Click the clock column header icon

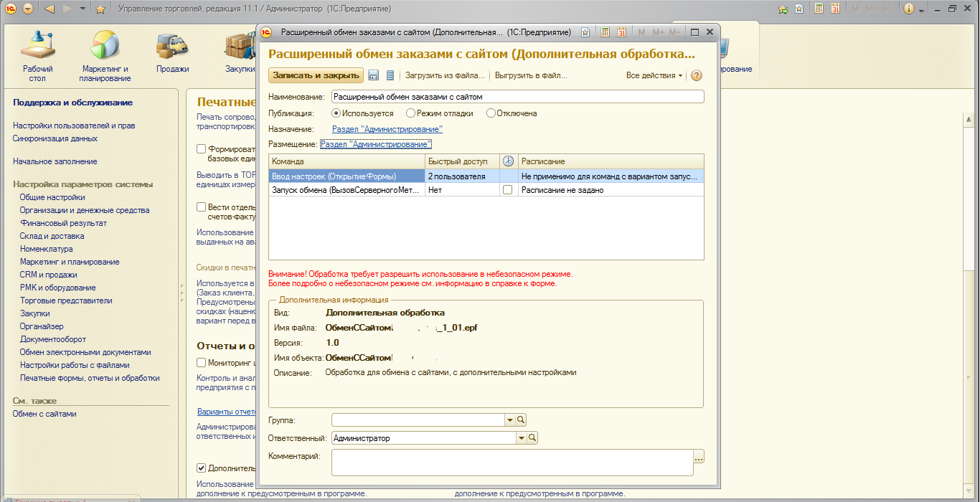pos(508,161)
